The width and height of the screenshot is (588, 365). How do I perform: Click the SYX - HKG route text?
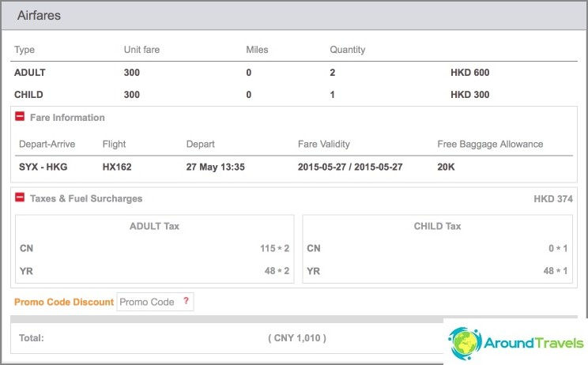click(x=43, y=167)
